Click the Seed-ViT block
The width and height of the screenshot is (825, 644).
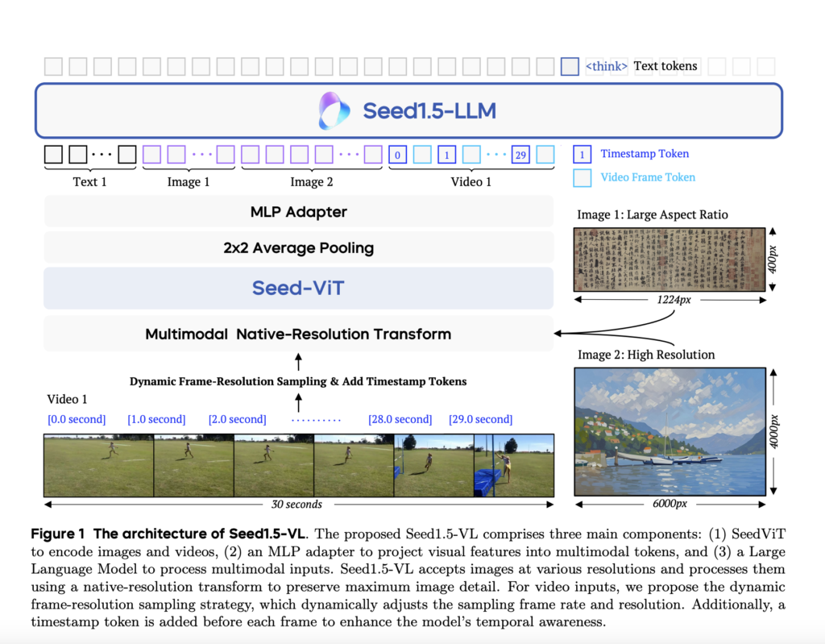298,287
